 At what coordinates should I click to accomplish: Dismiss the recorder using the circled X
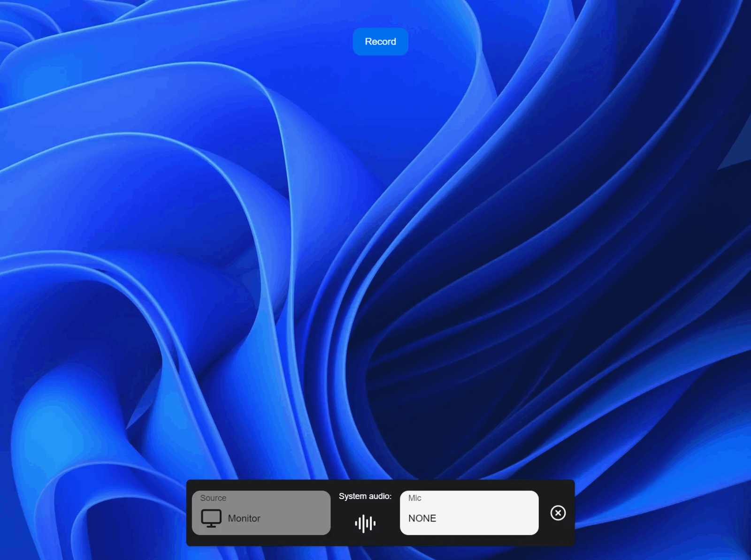tap(558, 513)
